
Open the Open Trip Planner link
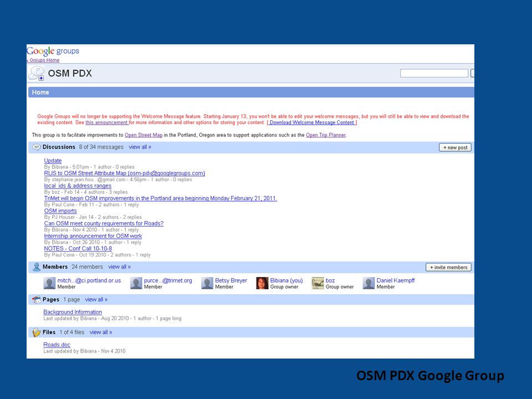click(326, 135)
